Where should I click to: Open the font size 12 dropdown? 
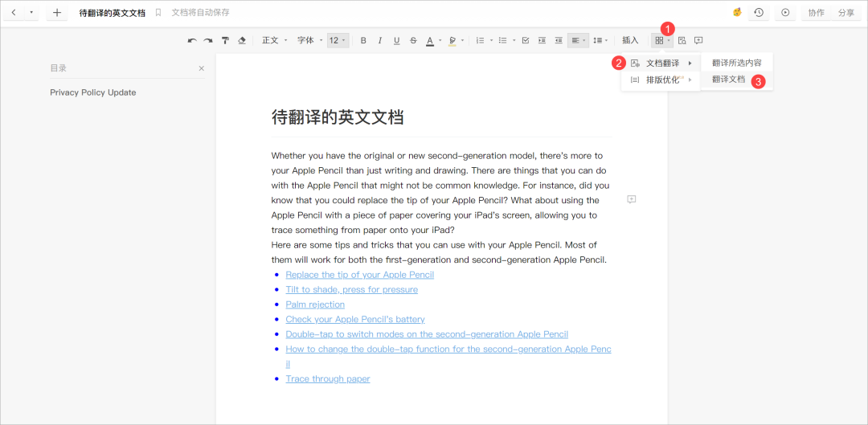coord(338,40)
